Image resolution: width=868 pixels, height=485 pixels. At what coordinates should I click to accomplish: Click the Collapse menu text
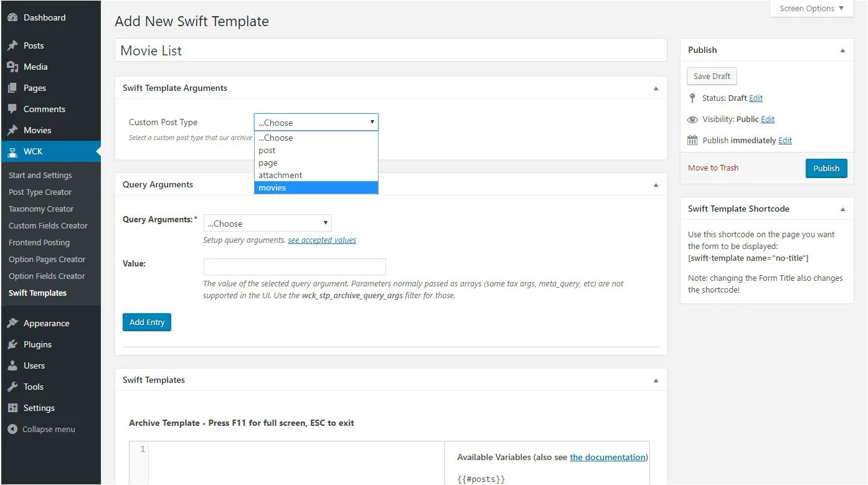pos(49,430)
